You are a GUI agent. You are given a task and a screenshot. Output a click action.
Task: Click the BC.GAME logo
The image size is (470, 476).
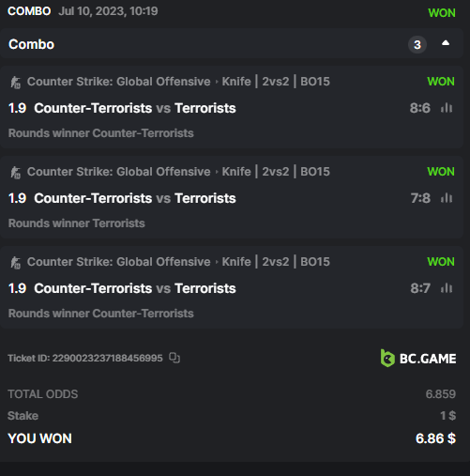click(x=418, y=359)
